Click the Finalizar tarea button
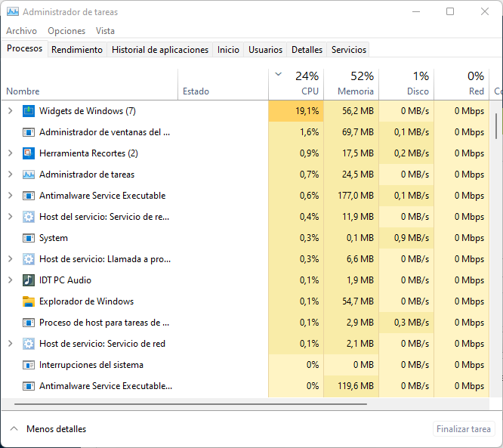Screen dimensions: 503x448 click(x=464, y=429)
